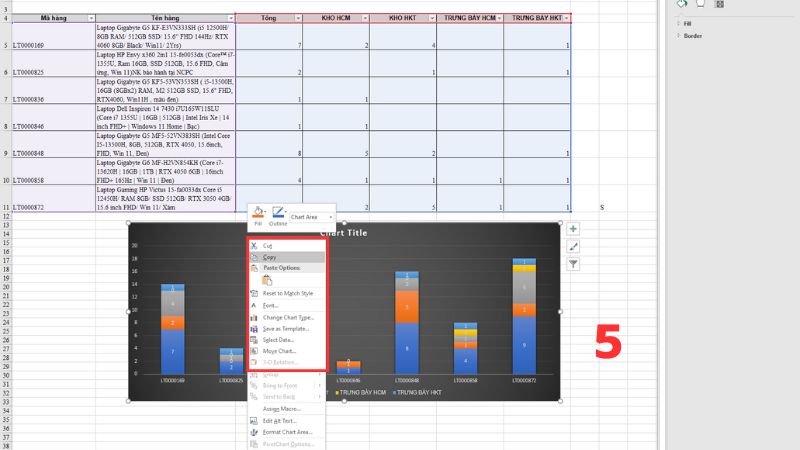Click the icon beside Reset to Match Style
The image size is (800, 450).
254,293
